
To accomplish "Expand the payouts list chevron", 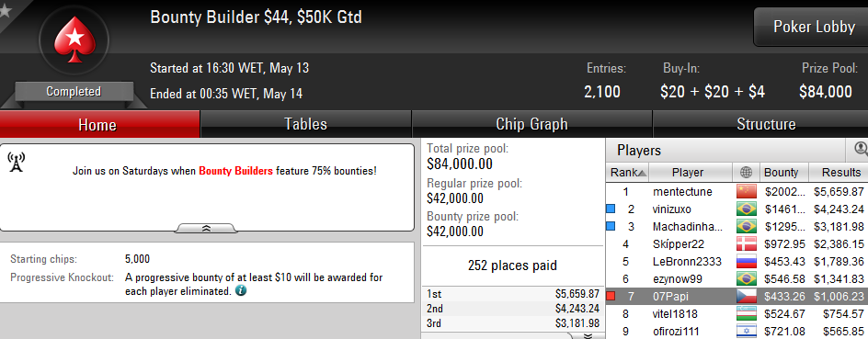I will tap(588, 335).
